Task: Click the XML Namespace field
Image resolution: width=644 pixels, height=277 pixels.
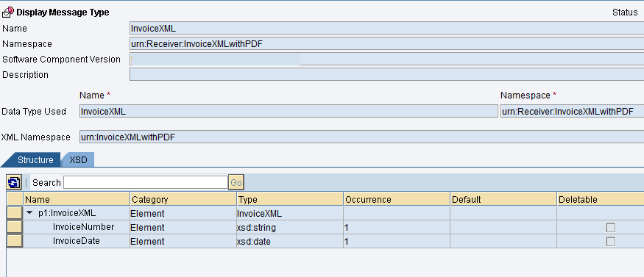Action: pyautogui.click(x=361, y=137)
